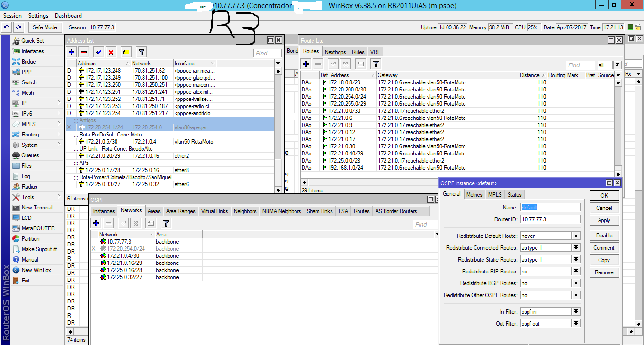The height and width of the screenshot is (345, 644).
Task: Toggle Safe Mode
Action: click(45, 27)
